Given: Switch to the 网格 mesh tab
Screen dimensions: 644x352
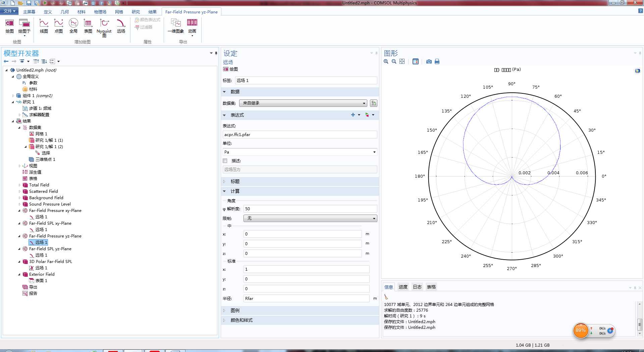Looking at the screenshot, I should pyautogui.click(x=119, y=12).
